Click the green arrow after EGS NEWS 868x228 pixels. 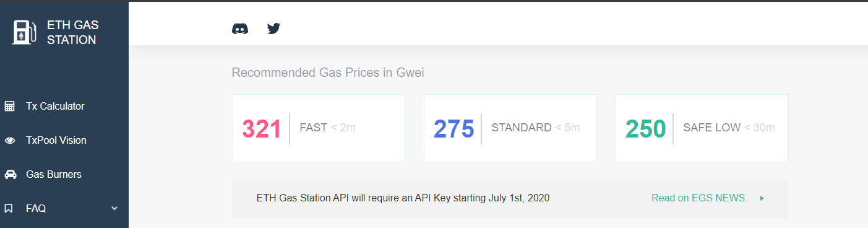762,198
